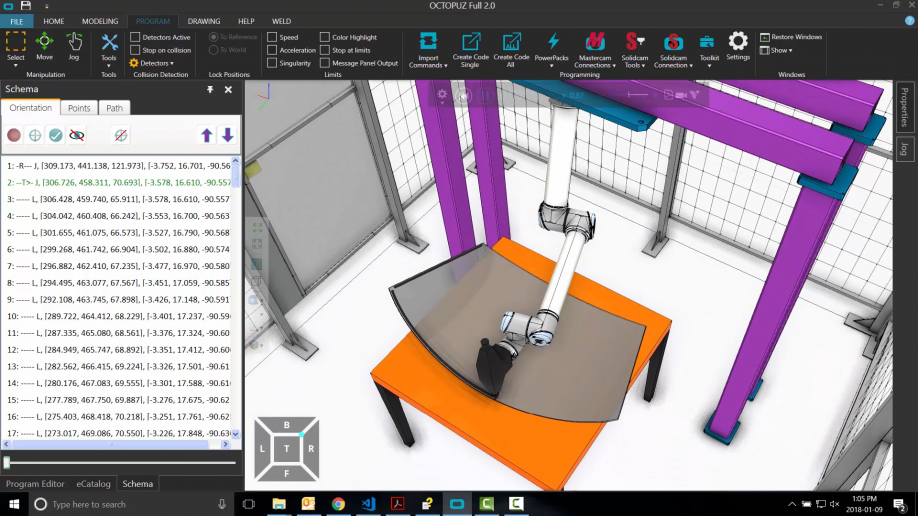The width and height of the screenshot is (918, 516).
Task: Check the Speed limit checkbox
Action: click(x=272, y=37)
